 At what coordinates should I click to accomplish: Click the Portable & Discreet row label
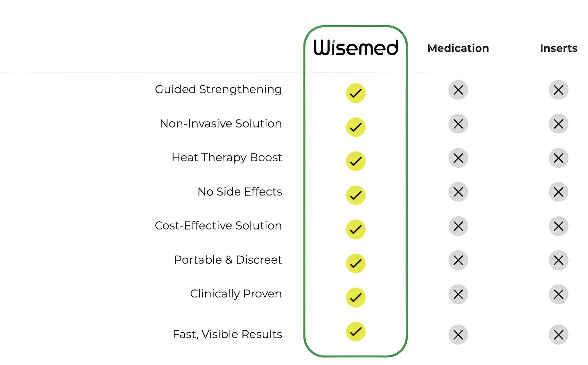(228, 260)
